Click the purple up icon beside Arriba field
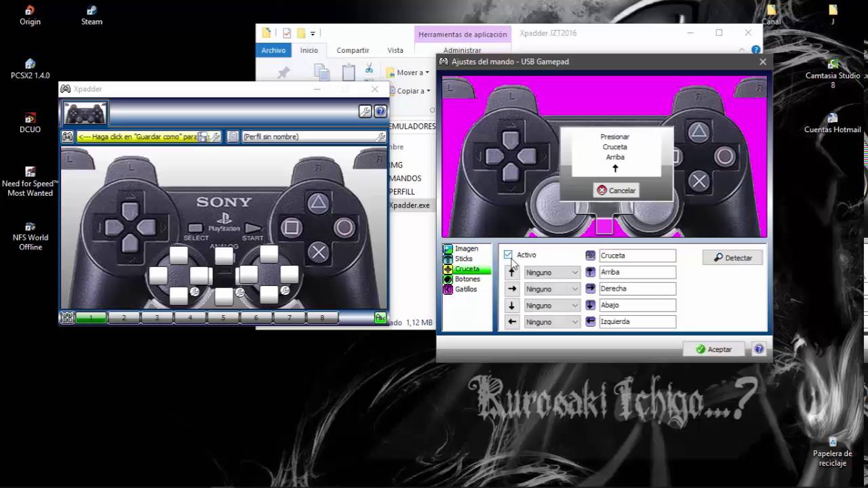Screen dimensions: 868x488 click(591, 272)
